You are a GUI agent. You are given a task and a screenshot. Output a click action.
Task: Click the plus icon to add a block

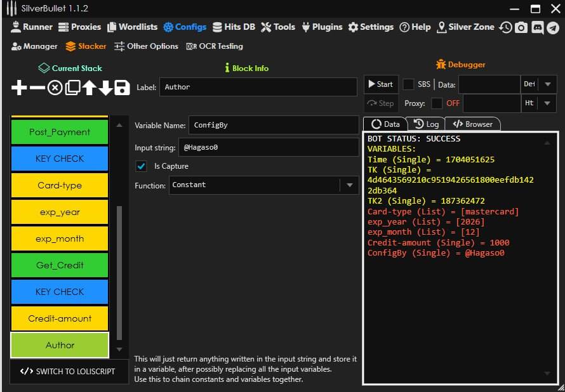[x=19, y=88]
